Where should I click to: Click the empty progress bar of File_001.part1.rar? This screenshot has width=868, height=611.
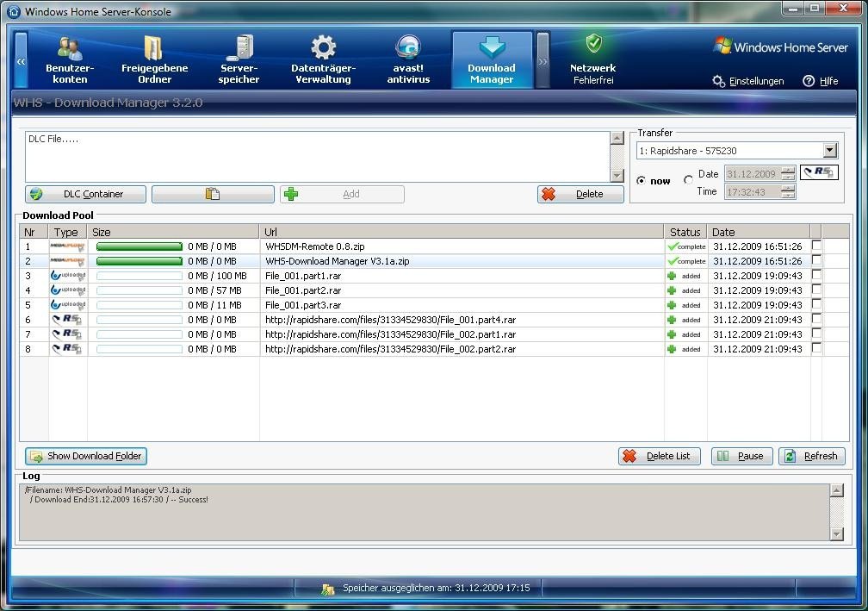click(139, 276)
